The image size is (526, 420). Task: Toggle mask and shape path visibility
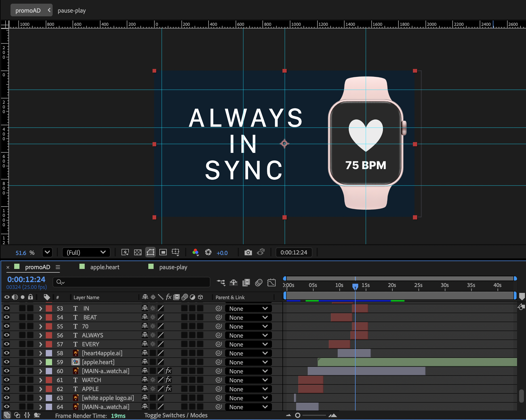point(150,253)
